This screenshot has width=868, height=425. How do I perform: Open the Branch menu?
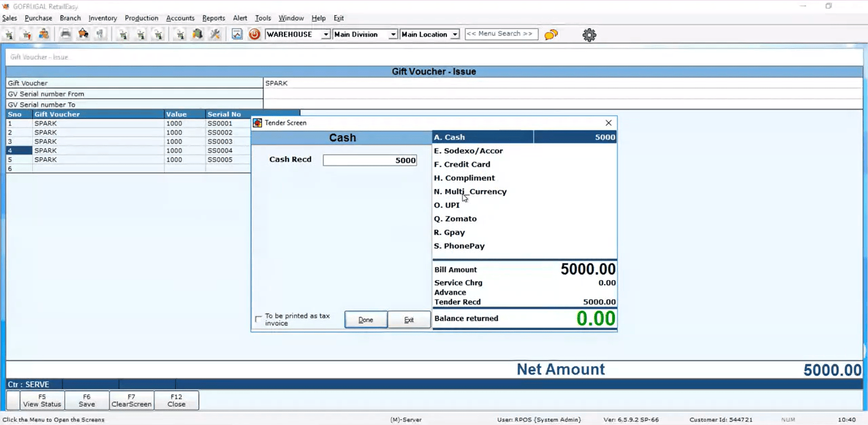tap(70, 18)
